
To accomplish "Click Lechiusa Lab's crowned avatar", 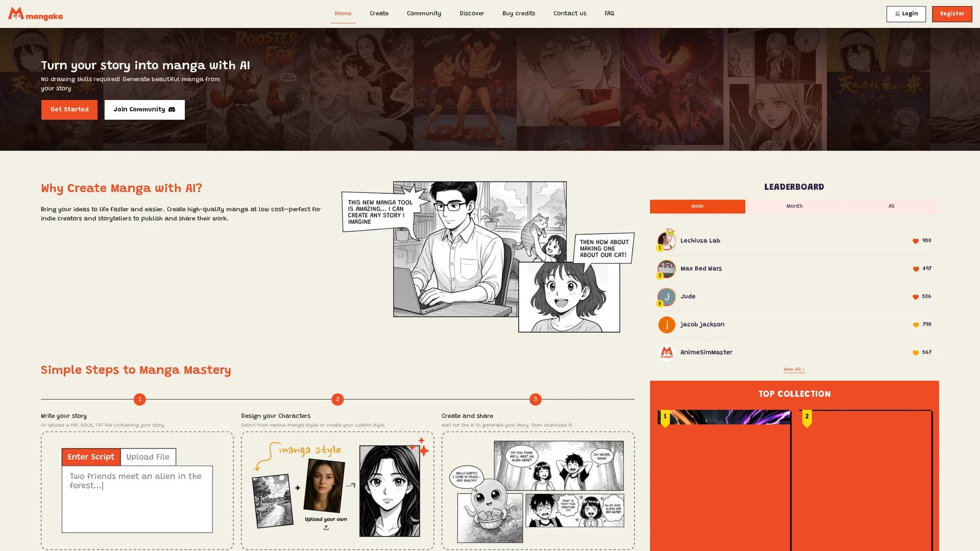I will click(667, 240).
